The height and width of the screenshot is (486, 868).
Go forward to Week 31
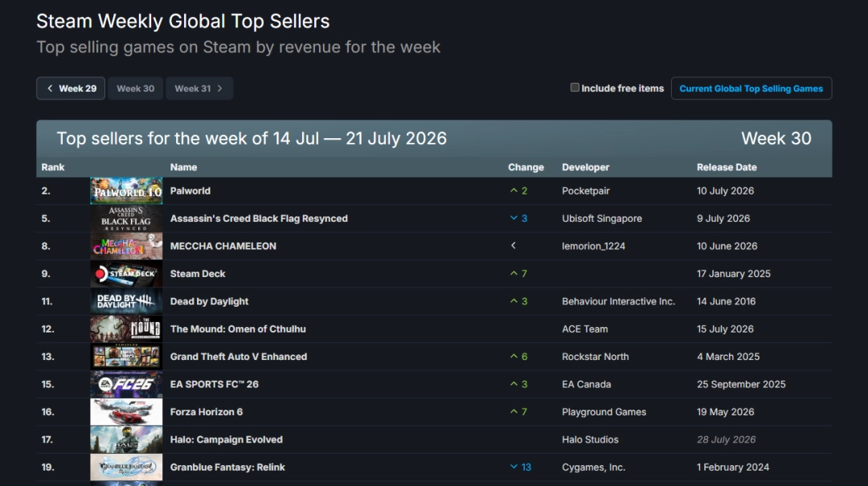pyautogui.click(x=199, y=88)
